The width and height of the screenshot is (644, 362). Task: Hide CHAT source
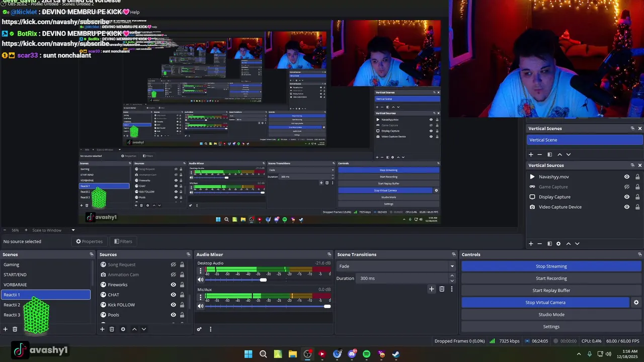click(x=173, y=295)
